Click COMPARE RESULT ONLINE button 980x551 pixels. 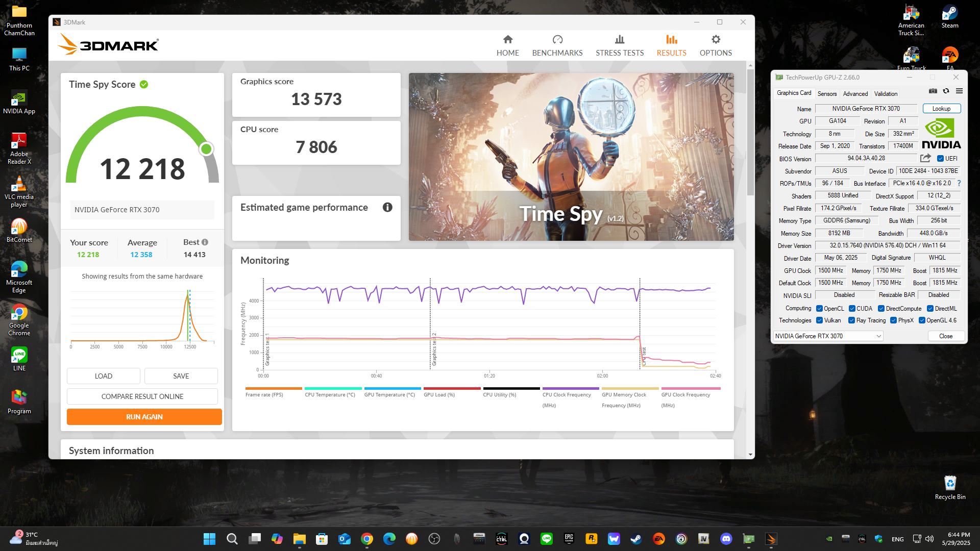click(142, 396)
